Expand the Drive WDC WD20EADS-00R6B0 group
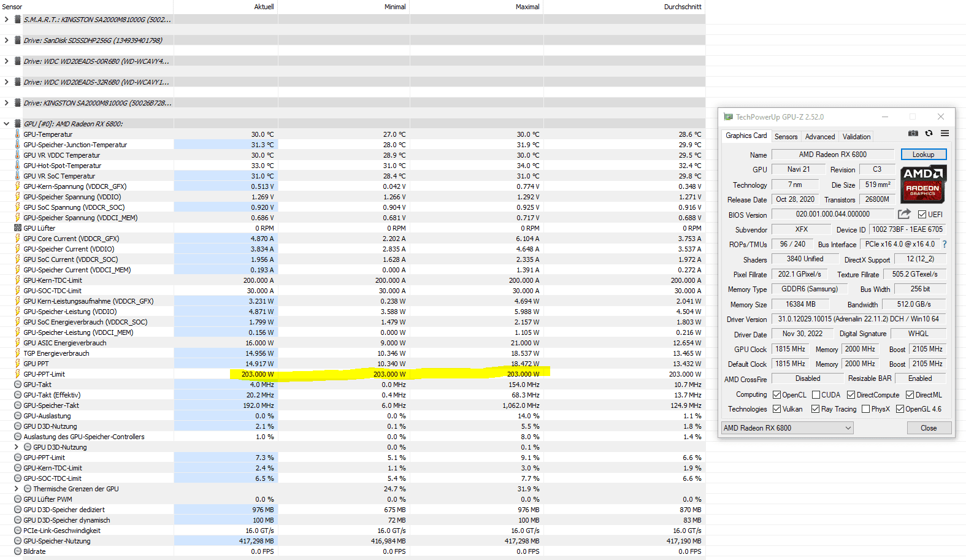Image resolution: width=966 pixels, height=560 pixels. click(6, 61)
